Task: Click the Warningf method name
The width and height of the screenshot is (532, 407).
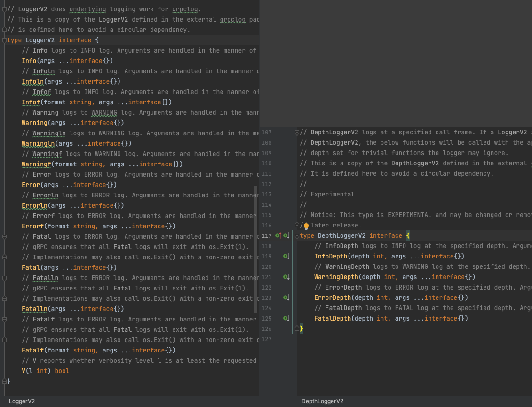Action: point(36,164)
